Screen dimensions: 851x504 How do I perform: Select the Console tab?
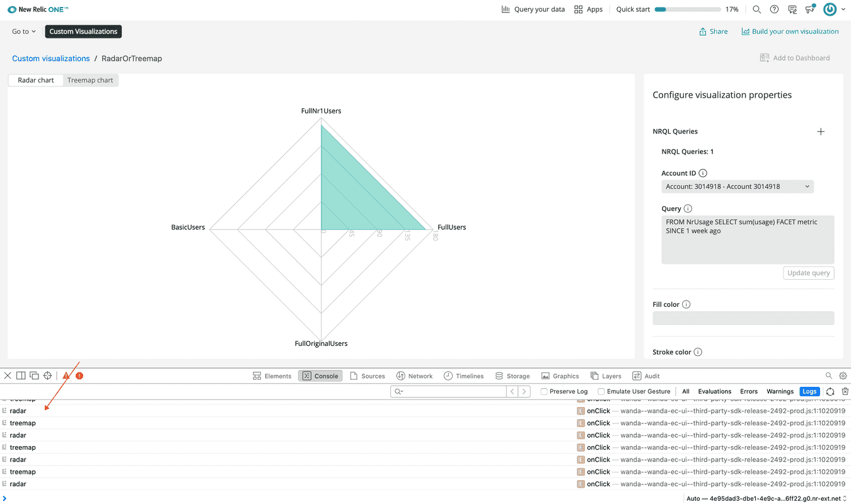(320, 376)
